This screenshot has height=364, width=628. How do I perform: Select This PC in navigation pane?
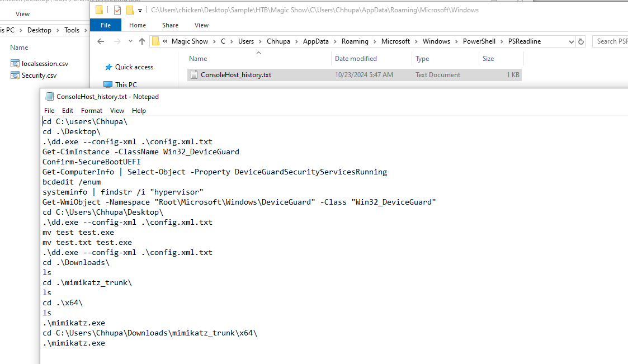point(126,85)
